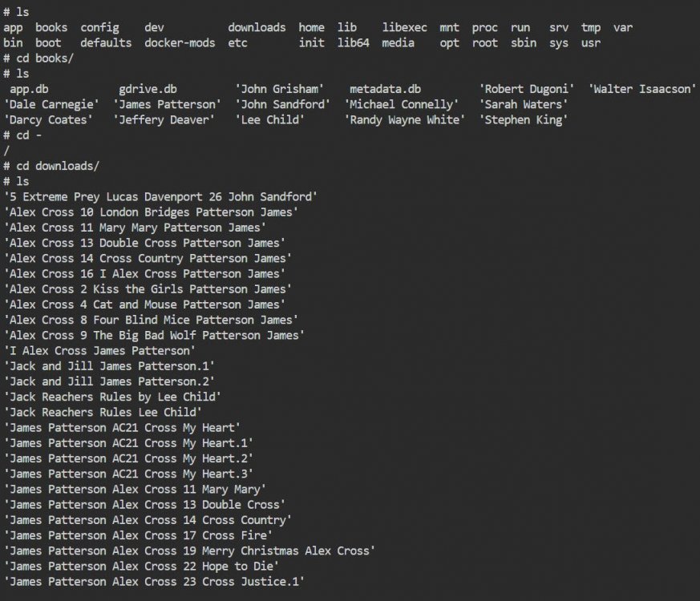This screenshot has width=700, height=601.
Task: Click 'Alex Cross 19 Merry Christmas' entry
Action: (189, 551)
